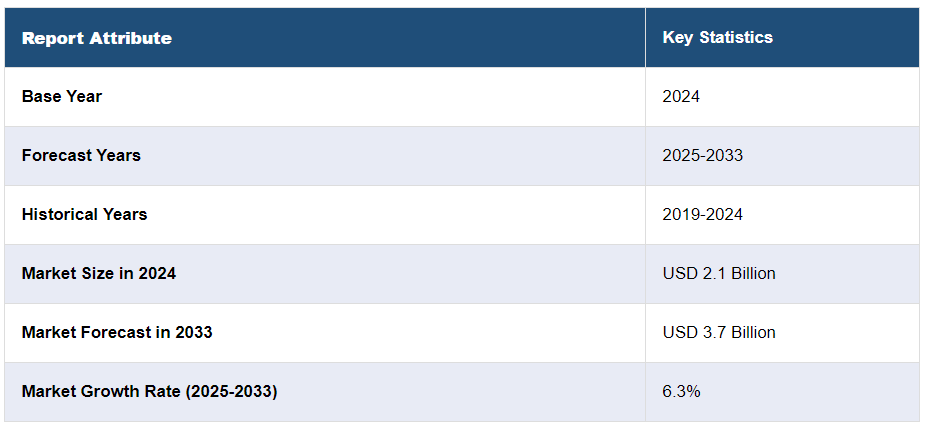Click "2033" in the Market Forecast label
The width and height of the screenshot is (927, 430).
click(x=193, y=332)
